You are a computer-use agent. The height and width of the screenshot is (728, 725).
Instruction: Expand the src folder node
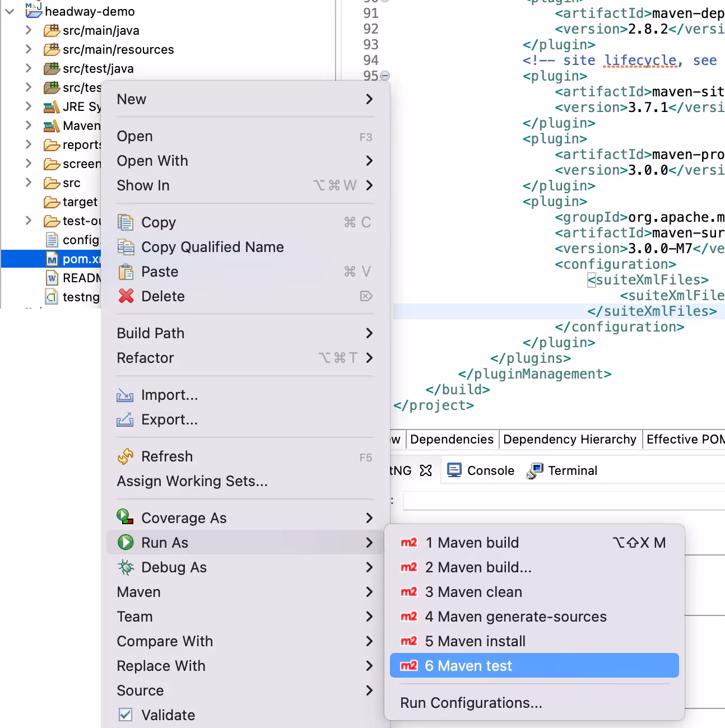coord(28,183)
